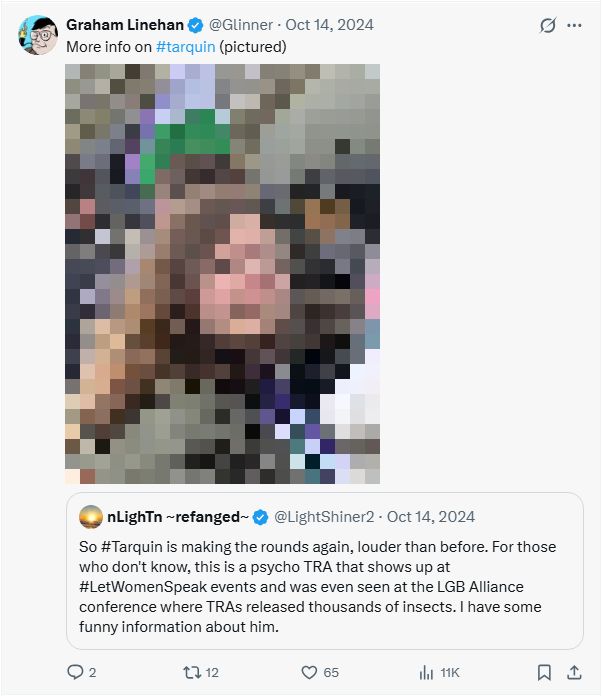Open the three-dot more options menu
The image size is (602, 696).
point(574,25)
